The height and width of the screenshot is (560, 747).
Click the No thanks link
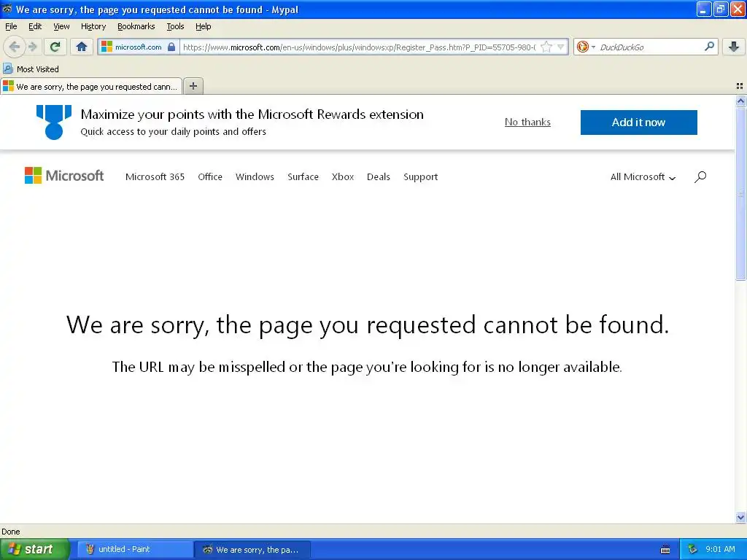click(x=527, y=122)
